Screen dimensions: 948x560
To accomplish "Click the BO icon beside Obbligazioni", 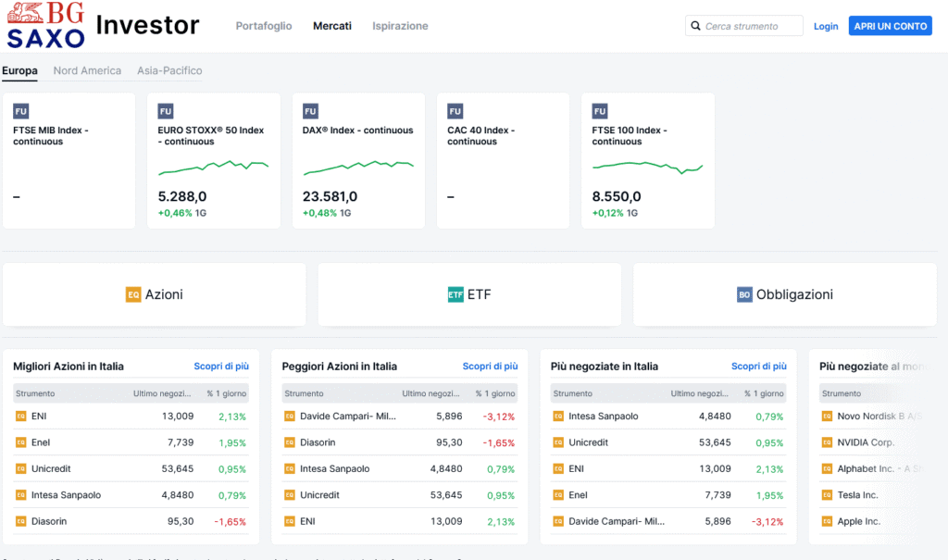I will tap(744, 294).
